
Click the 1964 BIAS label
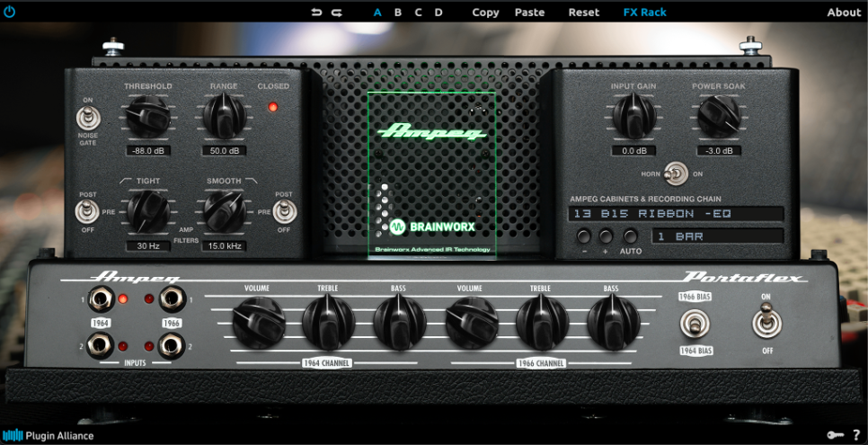pos(695,351)
